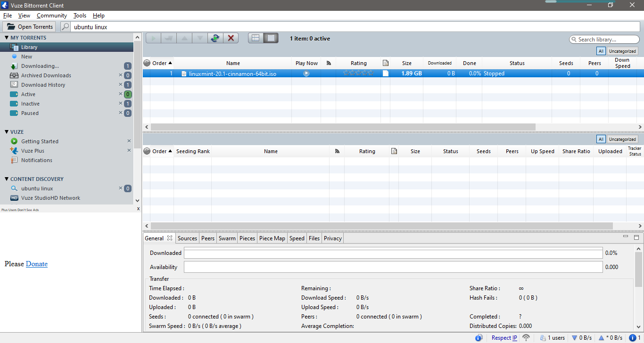The width and height of the screenshot is (644, 343).
Task: Close the Getting Started sidebar entry
Action: pos(129,141)
